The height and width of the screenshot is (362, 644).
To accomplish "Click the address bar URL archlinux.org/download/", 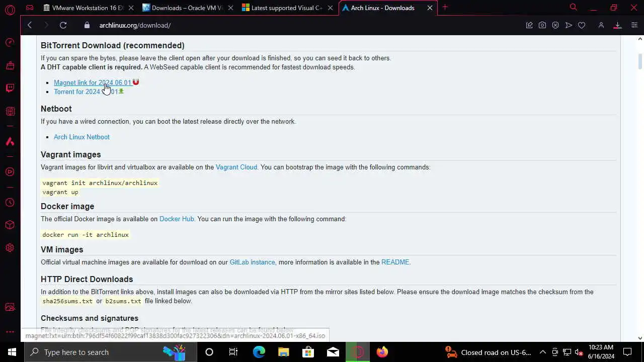I will pos(135,25).
